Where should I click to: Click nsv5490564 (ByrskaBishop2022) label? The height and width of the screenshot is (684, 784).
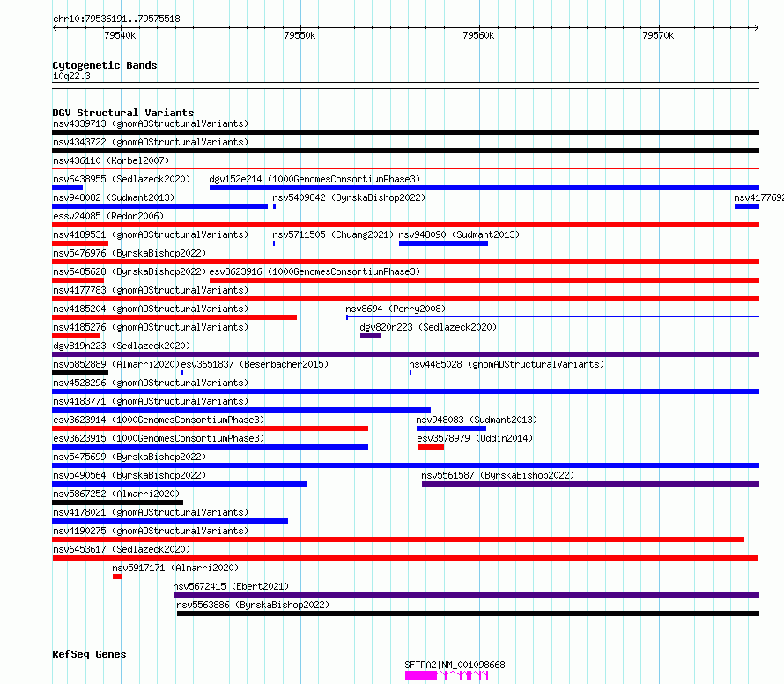coord(129,475)
